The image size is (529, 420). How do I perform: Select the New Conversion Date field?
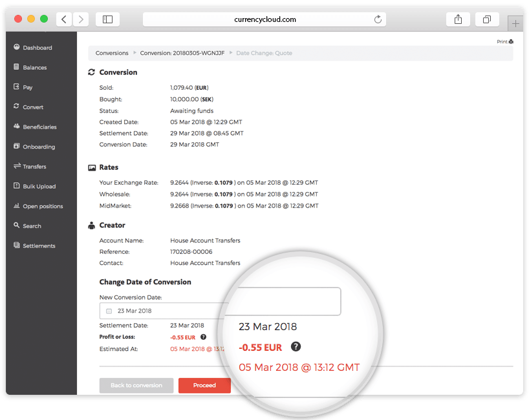tap(164, 311)
